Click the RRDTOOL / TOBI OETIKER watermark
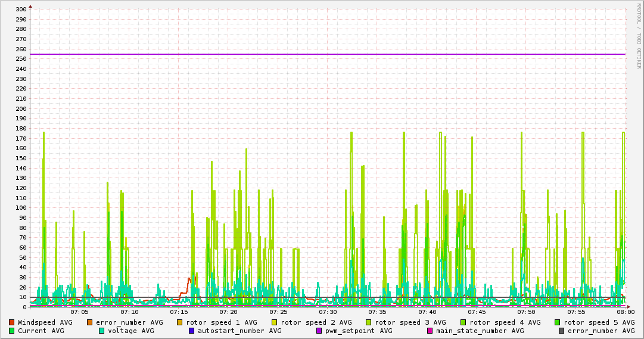The image size is (644, 339). pos(639,36)
